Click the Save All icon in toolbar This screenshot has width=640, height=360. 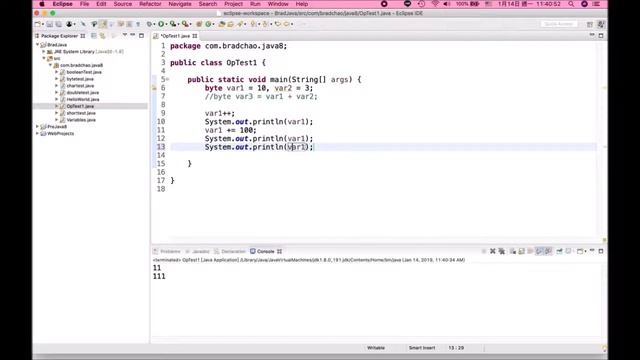(58, 24)
